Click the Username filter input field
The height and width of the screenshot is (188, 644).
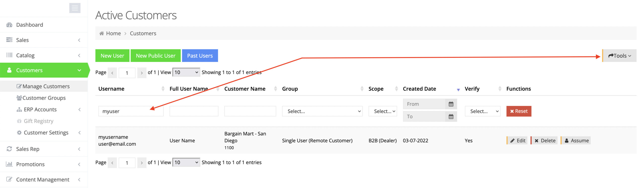tap(131, 111)
